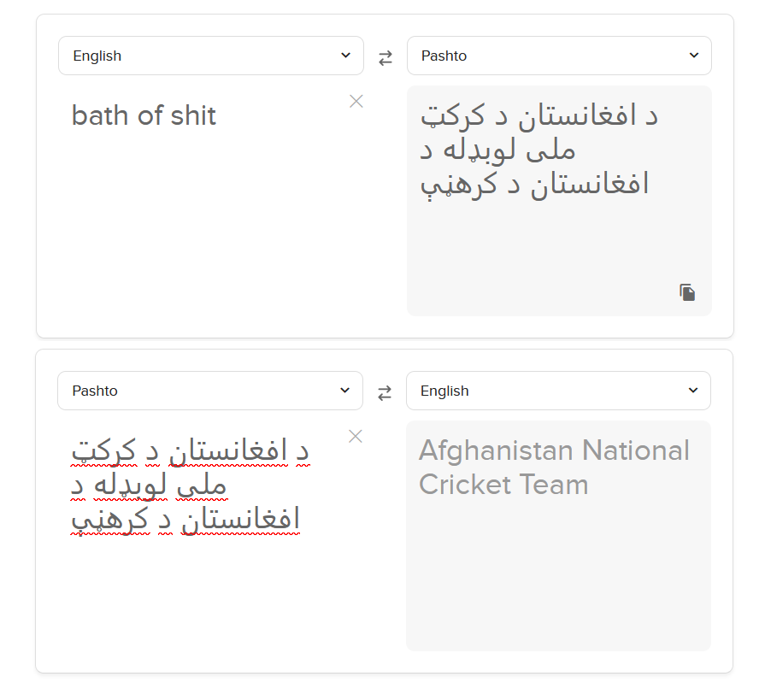Expand the top Pashto dropdown via its chevron
Screen dimensions: 765x700
pyautogui.click(x=694, y=55)
